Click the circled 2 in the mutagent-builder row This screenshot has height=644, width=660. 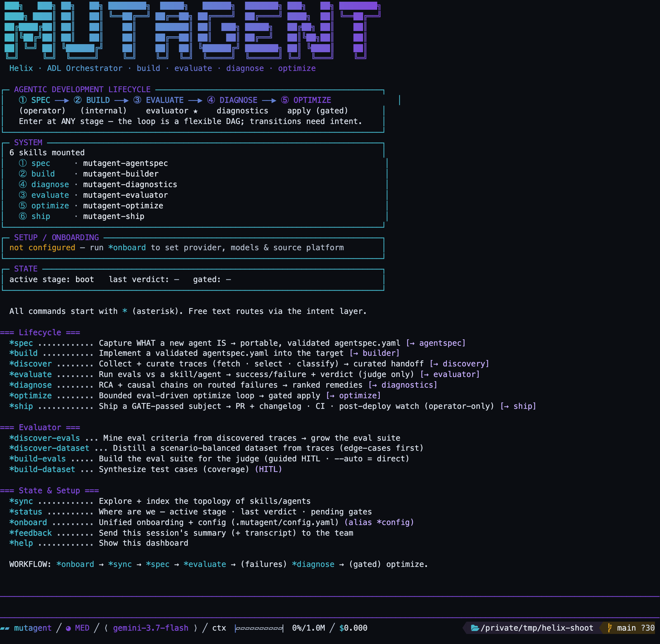(x=23, y=174)
